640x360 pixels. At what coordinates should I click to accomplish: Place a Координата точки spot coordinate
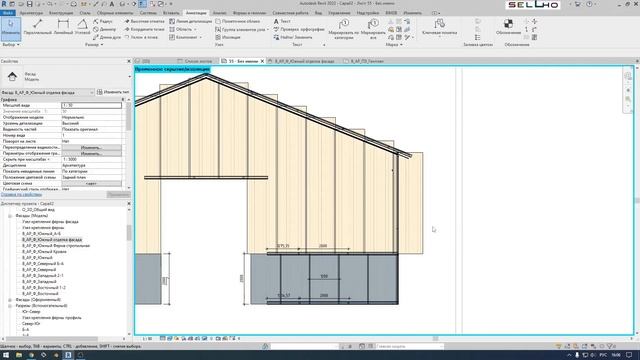[x=144, y=29]
